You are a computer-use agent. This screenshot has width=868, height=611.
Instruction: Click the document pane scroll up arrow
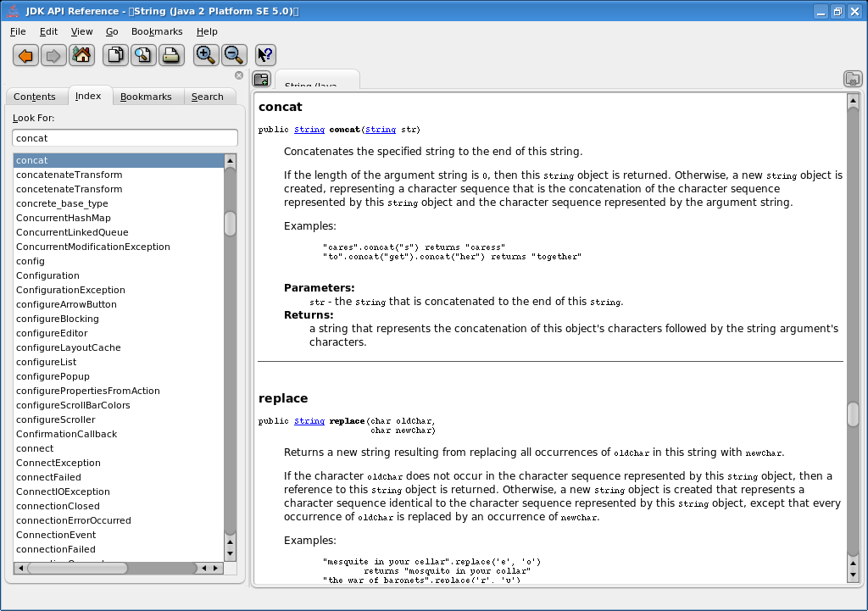853,100
